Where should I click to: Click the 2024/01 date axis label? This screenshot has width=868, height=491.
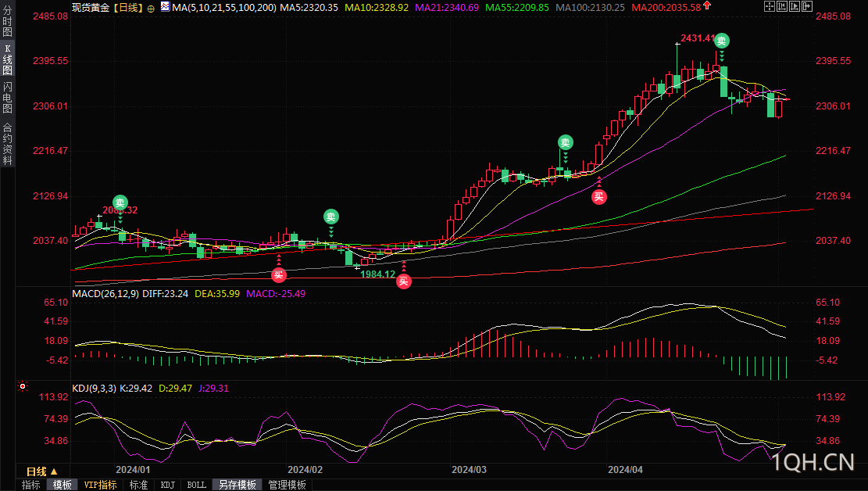(x=133, y=469)
